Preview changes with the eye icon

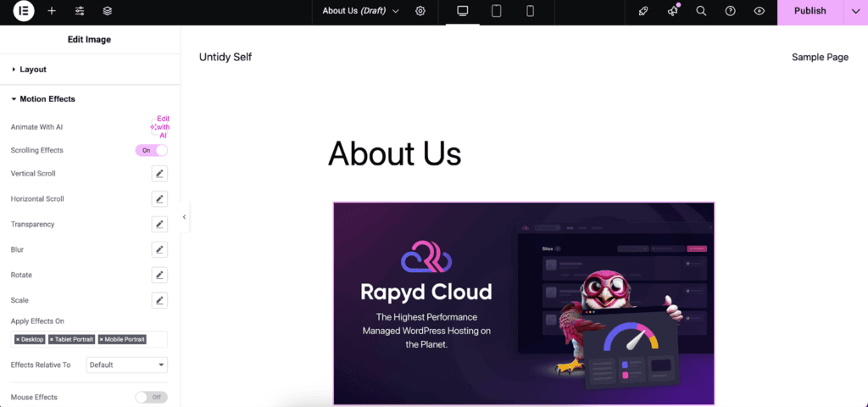(x=759, y=11)
